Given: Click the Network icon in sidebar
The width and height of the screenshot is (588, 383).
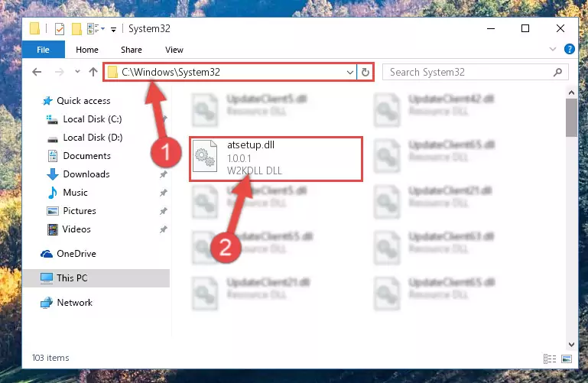Looking at the screenshot, I should tap(47, 303).
